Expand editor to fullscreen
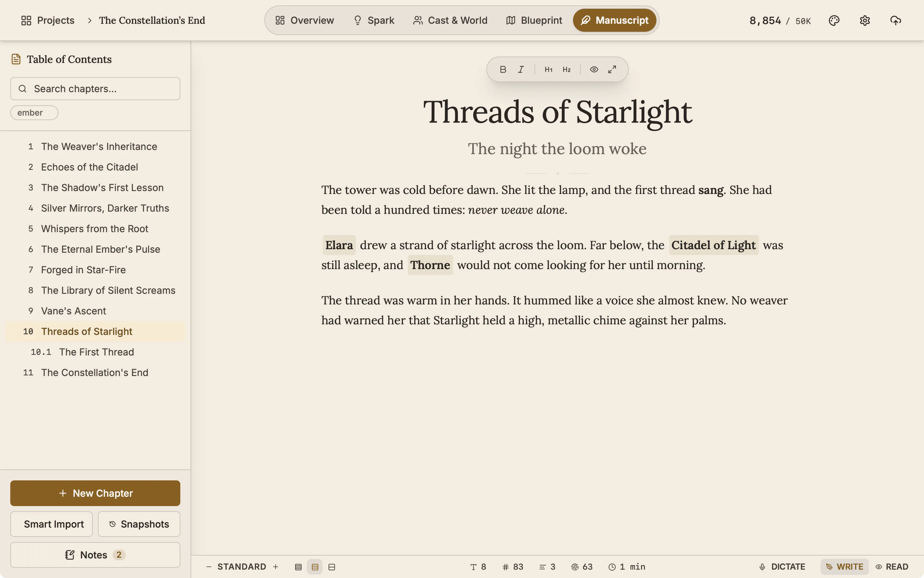This screenshot has height=578, width=924. pos(612,69)
